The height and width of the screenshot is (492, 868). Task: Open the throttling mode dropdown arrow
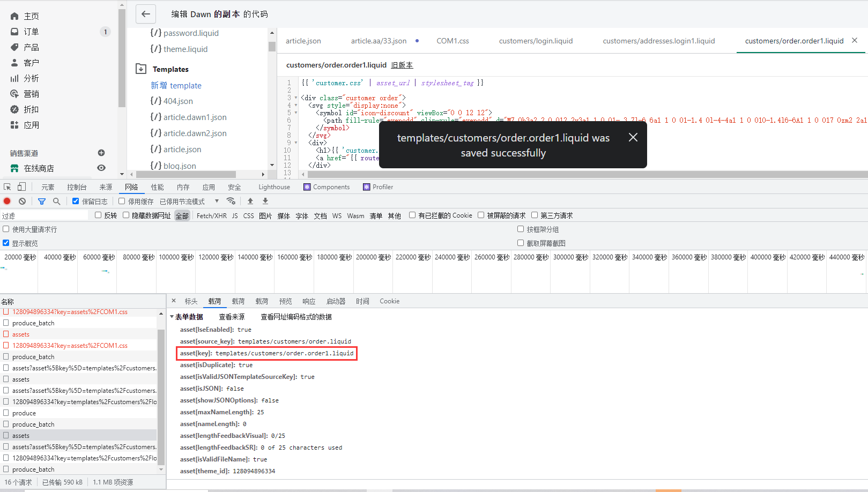click(217, 202)
